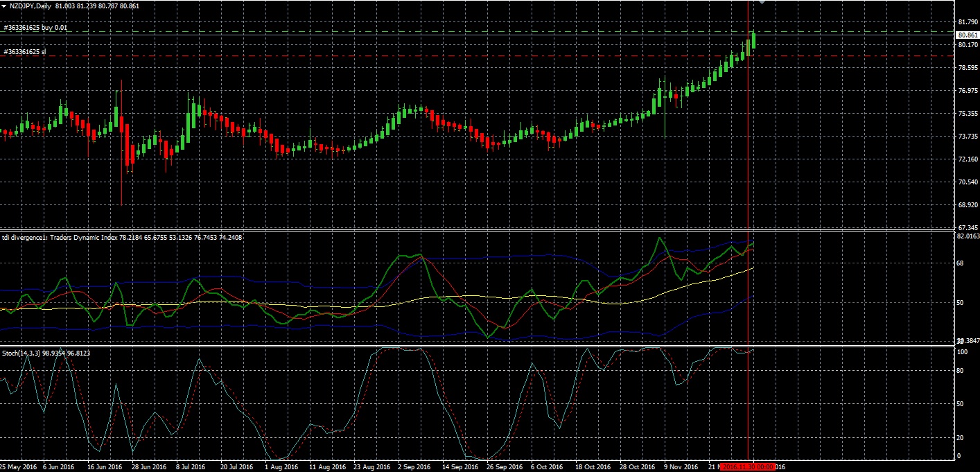Click the 28 Oct 2016 date label
The width and height of the screenshot is (980, 472).
coord(636,467)
